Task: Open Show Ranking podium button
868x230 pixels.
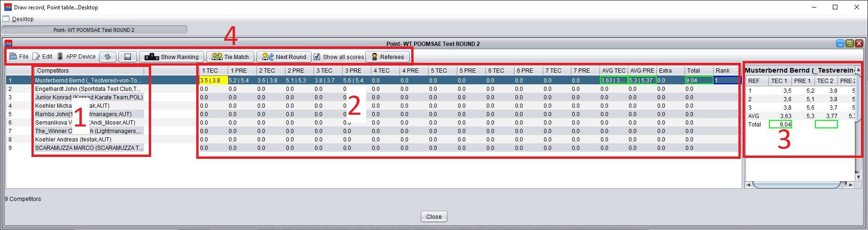Action: pyautogui.click(x=172, y=57)
